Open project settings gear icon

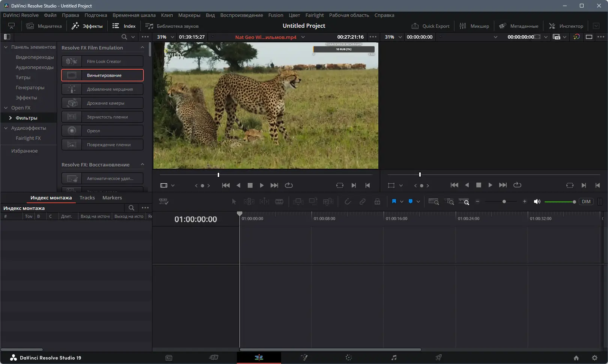(x=594, y=358)
